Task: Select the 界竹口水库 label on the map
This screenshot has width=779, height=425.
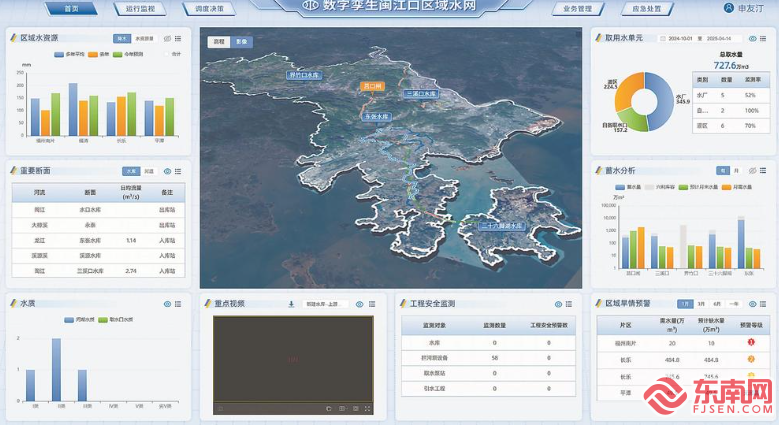Action: pos(302,74)
